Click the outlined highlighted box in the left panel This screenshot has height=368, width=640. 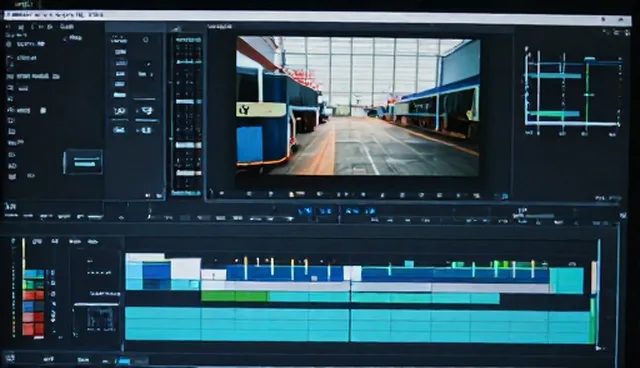pyautogui.click(x=83, y=162)
